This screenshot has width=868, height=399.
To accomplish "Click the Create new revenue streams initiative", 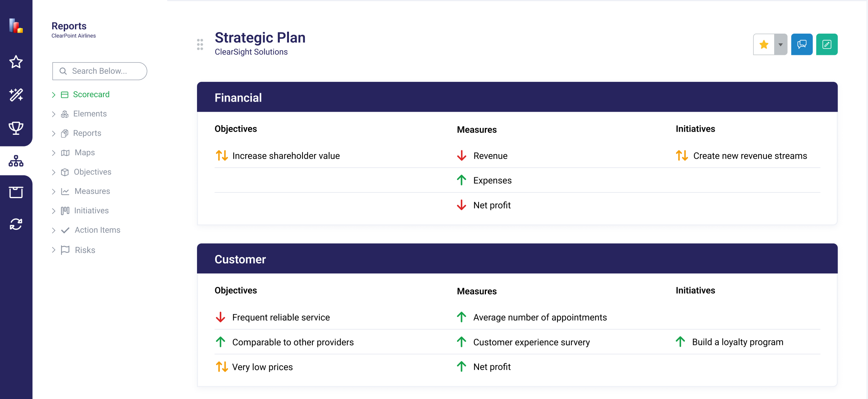I will 750,156.
